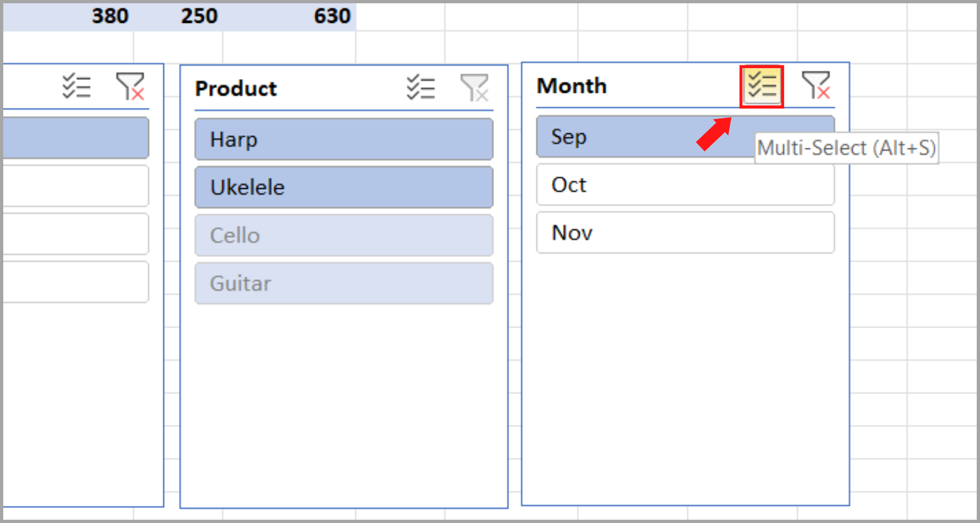
Task: Activate Multi-Select on the leftmost slicer
Action: (x=76, y=86)
